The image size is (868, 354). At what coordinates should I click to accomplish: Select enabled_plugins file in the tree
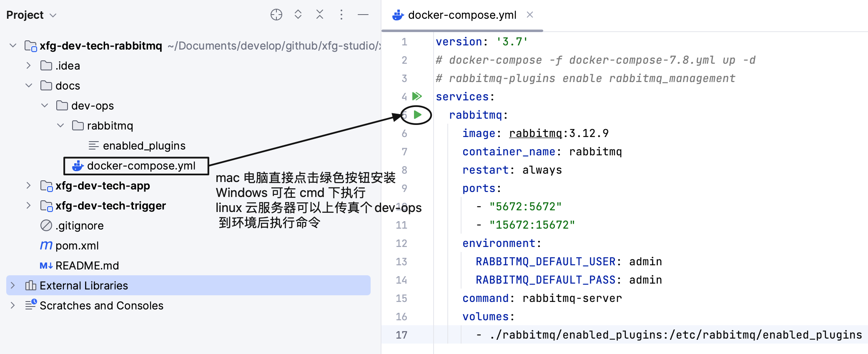coord(144,145)
